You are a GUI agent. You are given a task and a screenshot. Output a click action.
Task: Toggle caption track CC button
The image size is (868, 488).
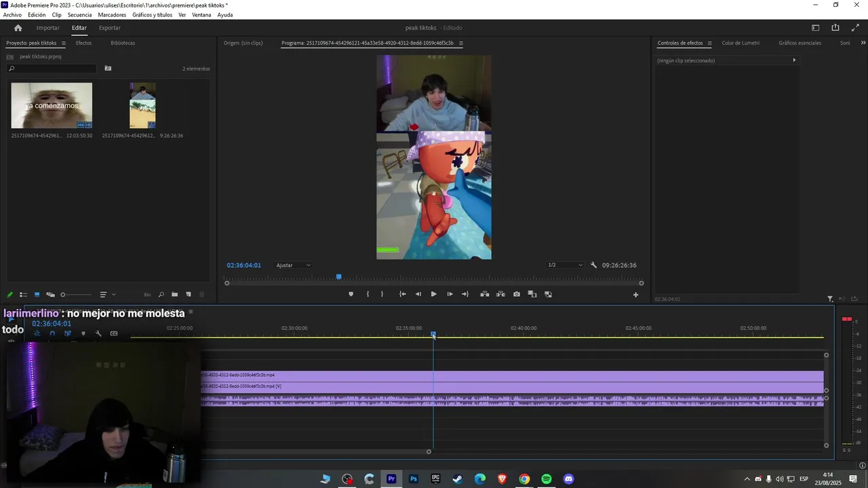pyautogui.click(x=114, y=333)
